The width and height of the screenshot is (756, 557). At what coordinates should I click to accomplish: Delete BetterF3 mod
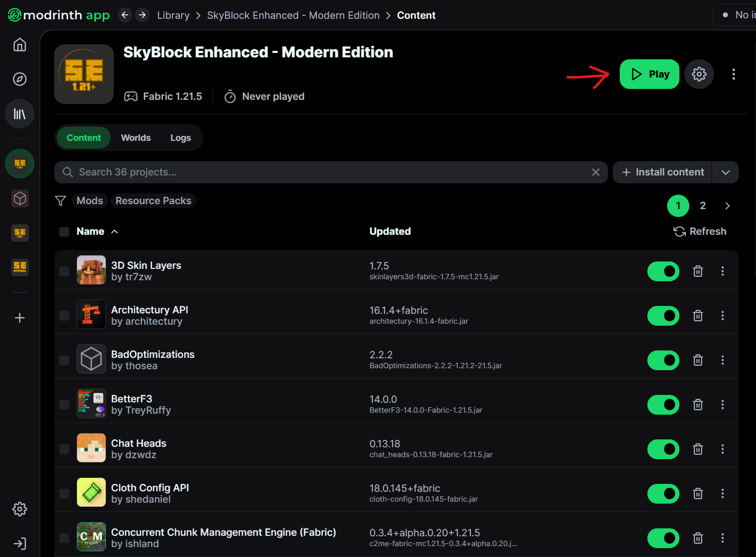pyautogui.click(x=698, y=404)
